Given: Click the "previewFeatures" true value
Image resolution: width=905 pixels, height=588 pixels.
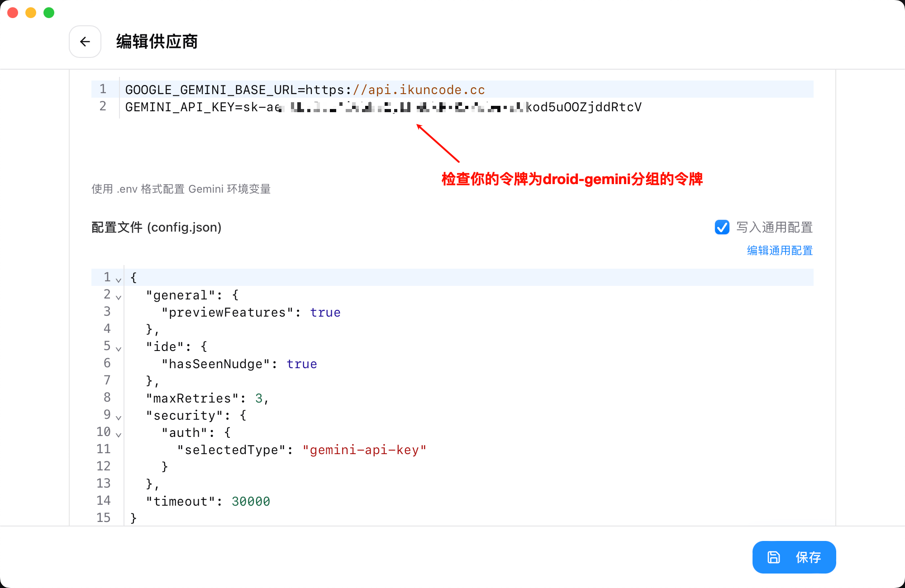Looking at the screenshot, I should tap(325, 312).
